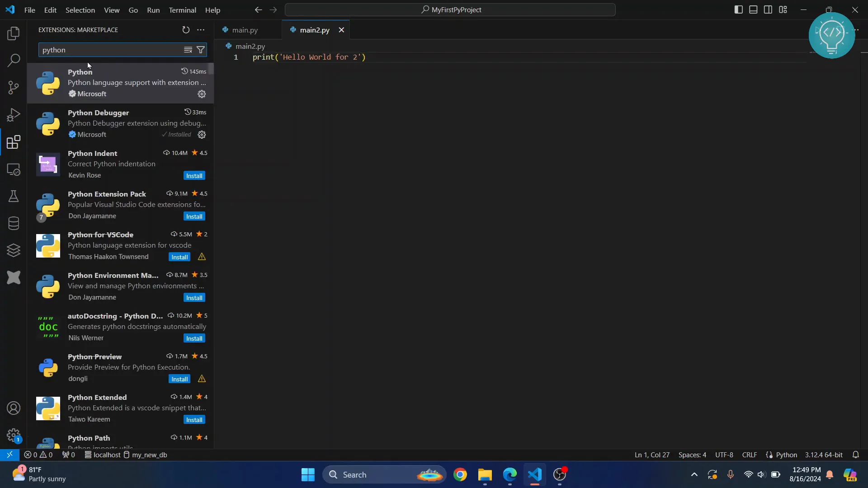
Task: Install the Python Extended extension
Action: click(194, 420)
